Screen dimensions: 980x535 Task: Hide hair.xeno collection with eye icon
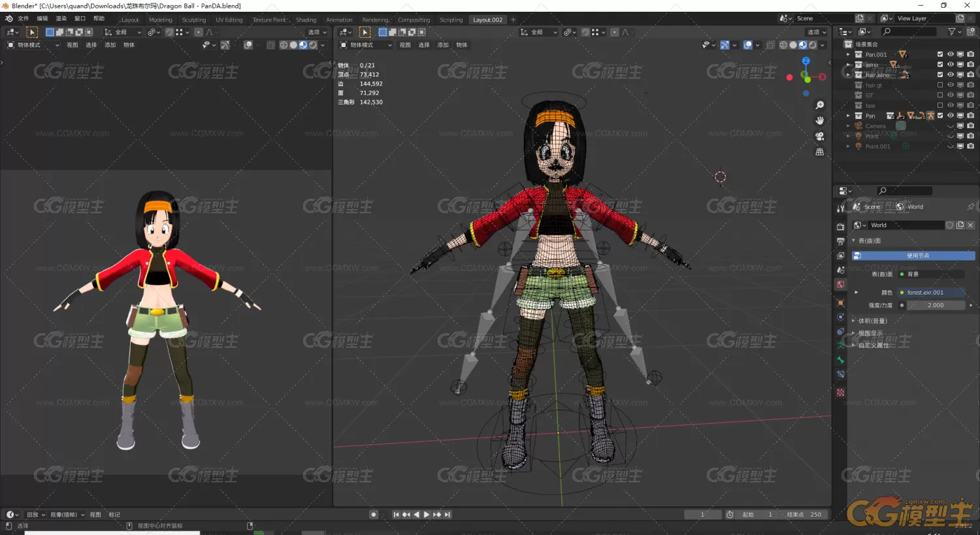coord(951,75)
